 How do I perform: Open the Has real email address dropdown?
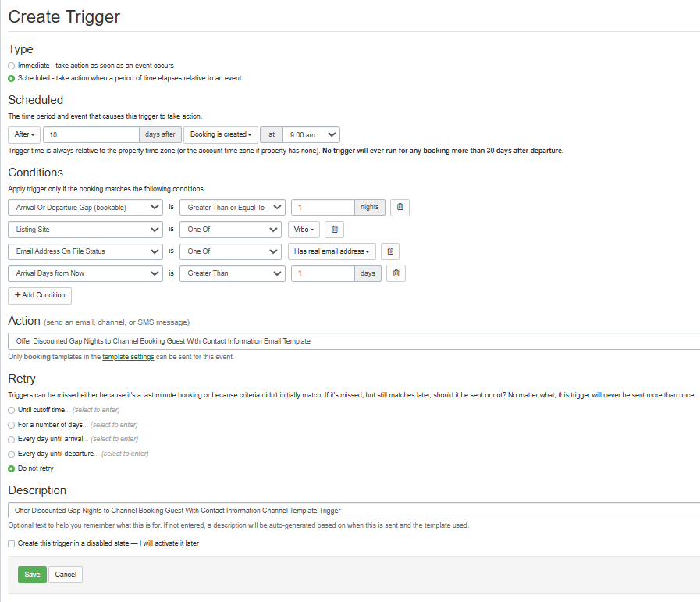(x=332, y=251)
